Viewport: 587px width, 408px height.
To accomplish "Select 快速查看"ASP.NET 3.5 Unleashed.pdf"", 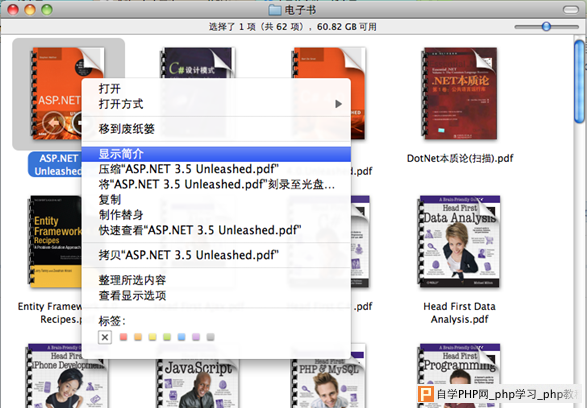I will pos(216,230).
